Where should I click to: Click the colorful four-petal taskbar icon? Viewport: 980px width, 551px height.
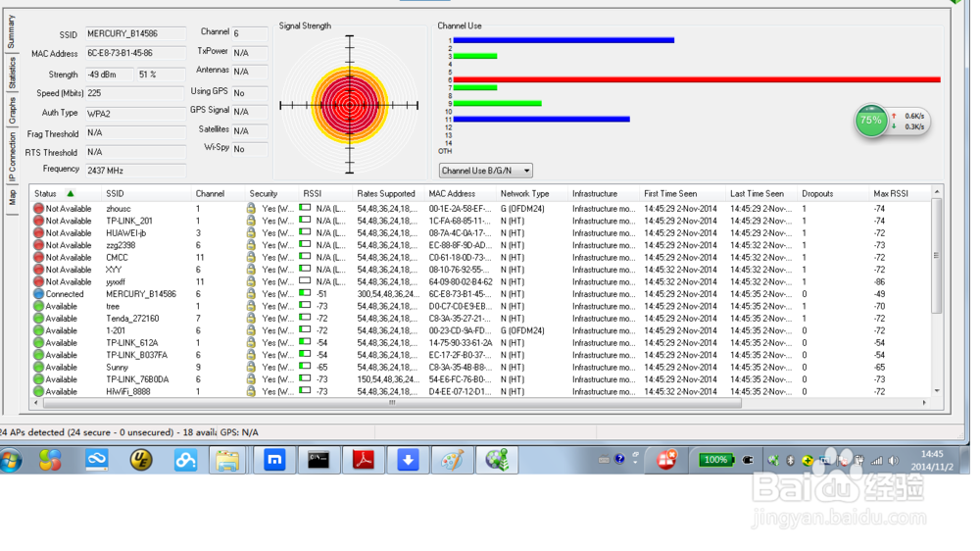[50, 461]
